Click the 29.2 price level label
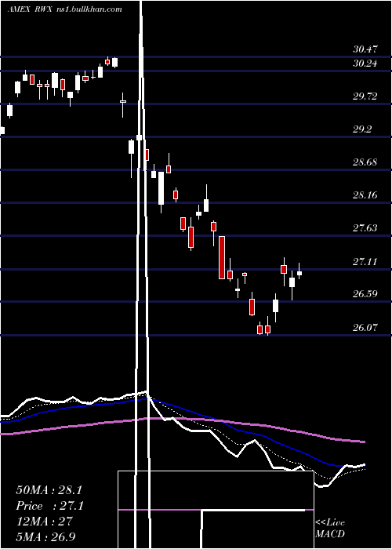Screen dimensions: 392x549 point(362,129)
